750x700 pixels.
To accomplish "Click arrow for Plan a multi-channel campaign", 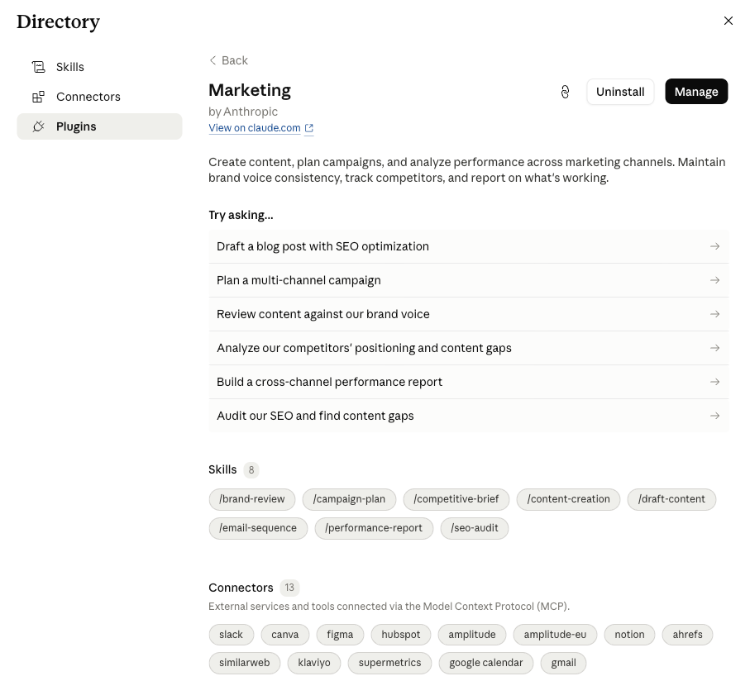I will click(714, 280).
